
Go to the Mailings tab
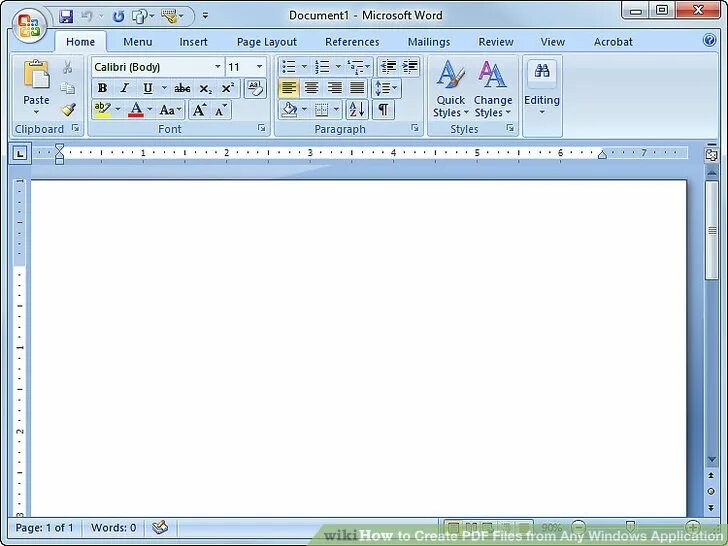[x=429, y=42]
